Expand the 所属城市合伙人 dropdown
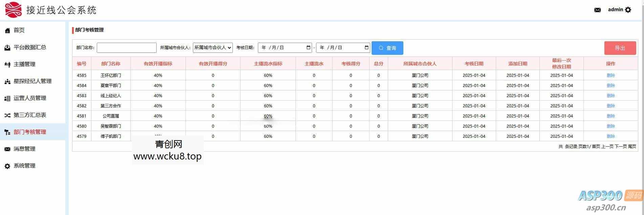This screenshot has height=215, width=644. point(213,48)
